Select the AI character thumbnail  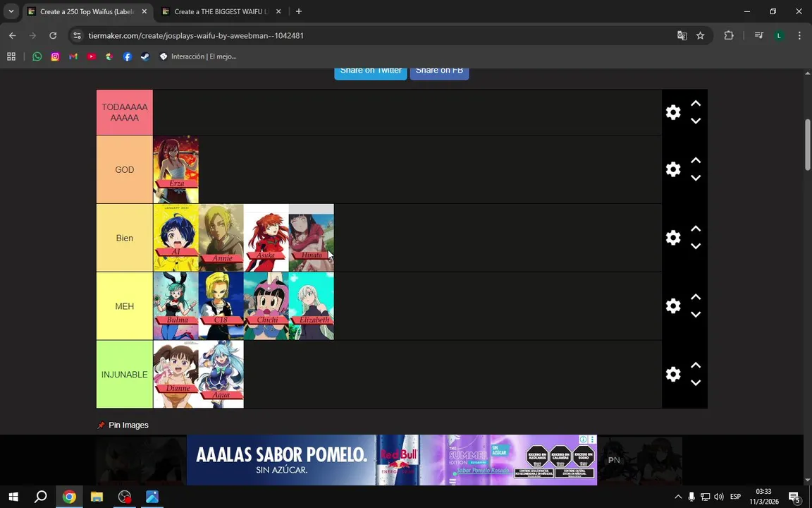coord(176,238)
